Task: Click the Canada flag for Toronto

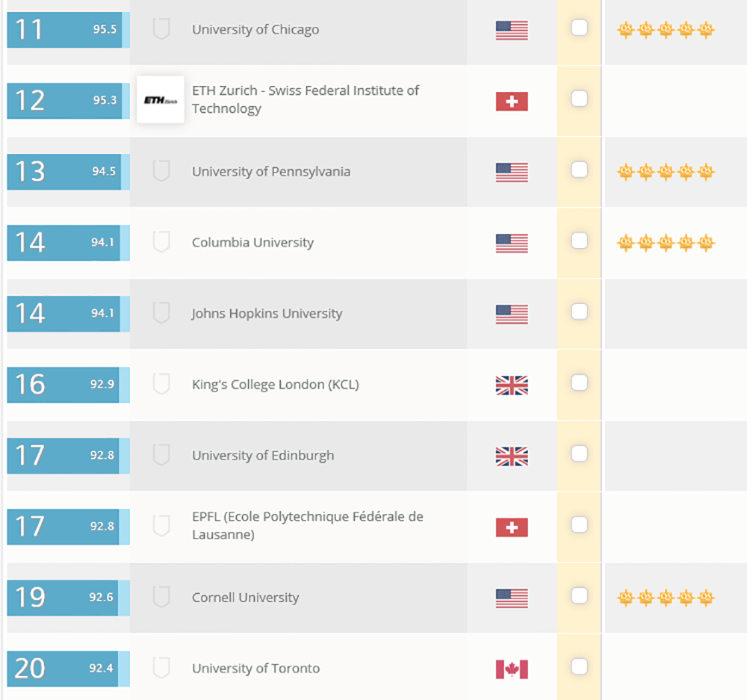Action: 512,669
